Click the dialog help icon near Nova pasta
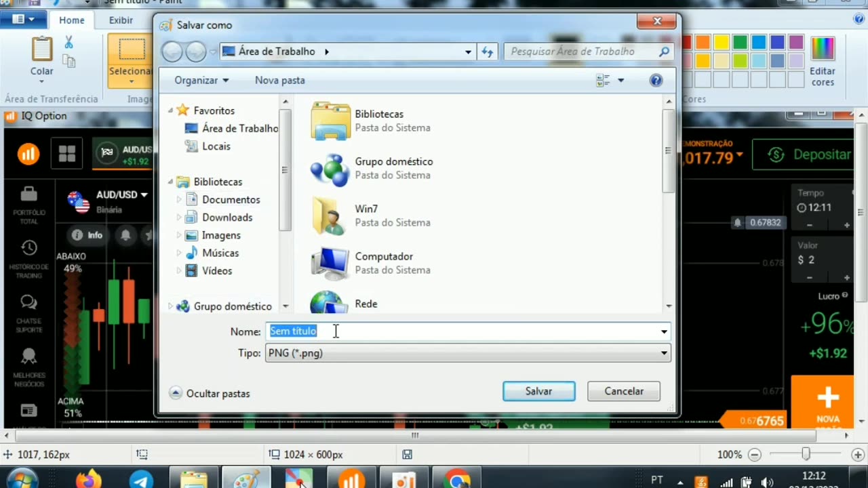Viewport: 868px width, 488px height. click(656, 81)
